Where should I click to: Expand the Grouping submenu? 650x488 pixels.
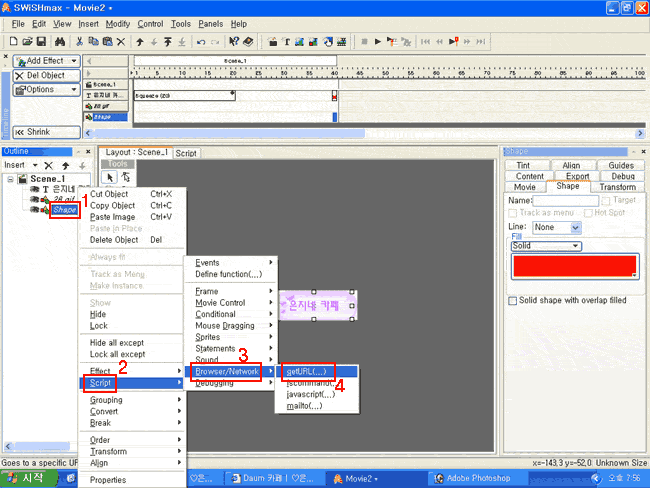[x=132, y=400]
